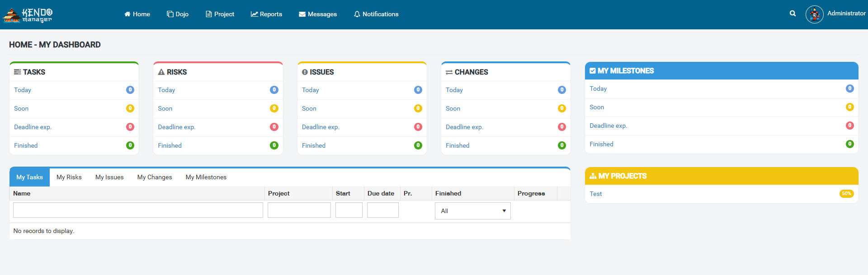Viewport: 868px width, 275px height.
Task: Open the search magnifier icon
Action: (793, 14)
